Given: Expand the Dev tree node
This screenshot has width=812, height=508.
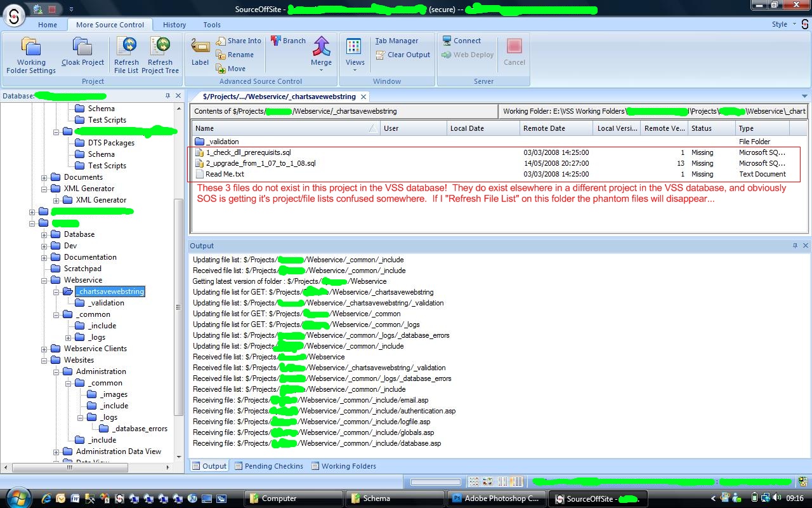Looking at the screenshot, I should 44,246.
